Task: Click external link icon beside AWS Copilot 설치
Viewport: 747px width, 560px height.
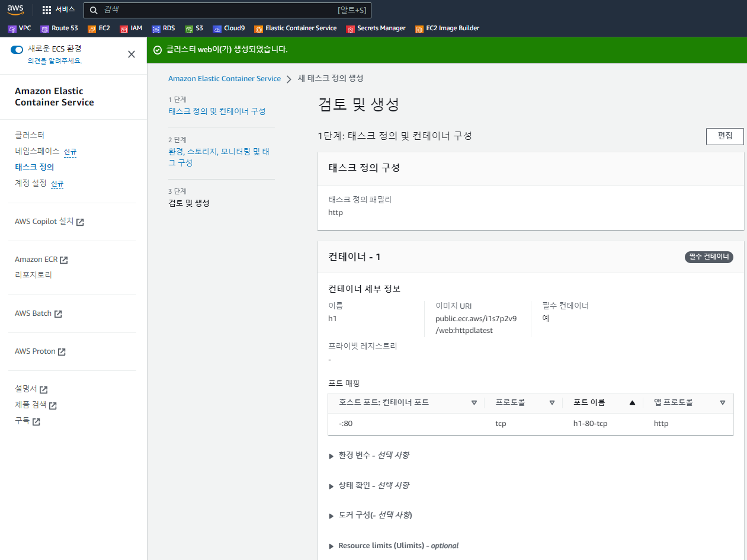Action: (x=80, y=222)
